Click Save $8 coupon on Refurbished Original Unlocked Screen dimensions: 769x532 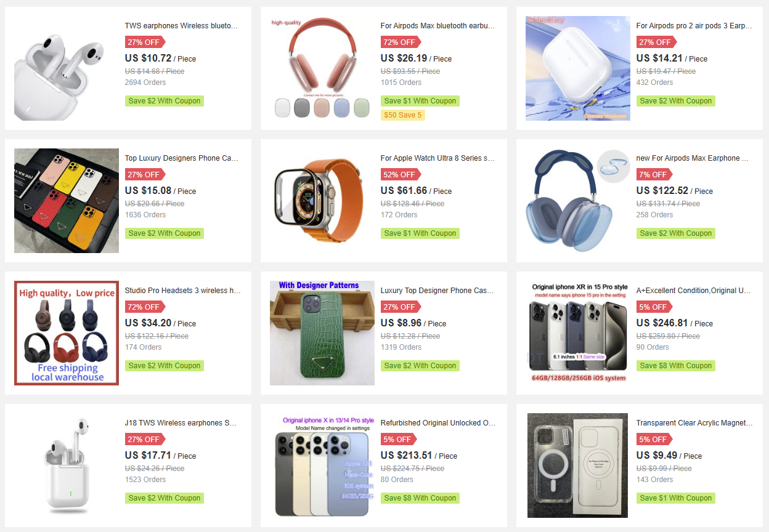420,498
